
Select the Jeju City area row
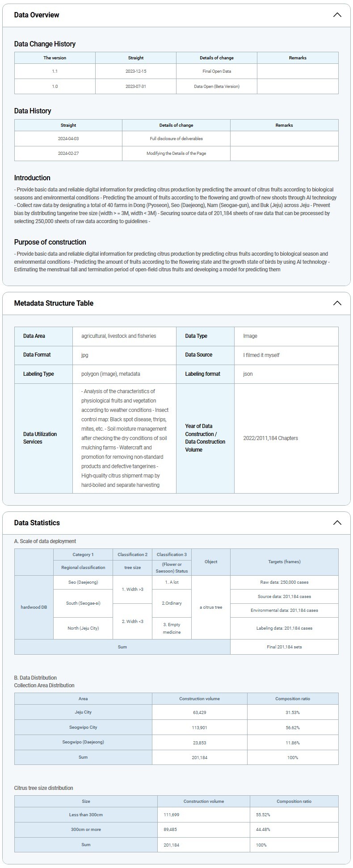(x=83, y=712)
